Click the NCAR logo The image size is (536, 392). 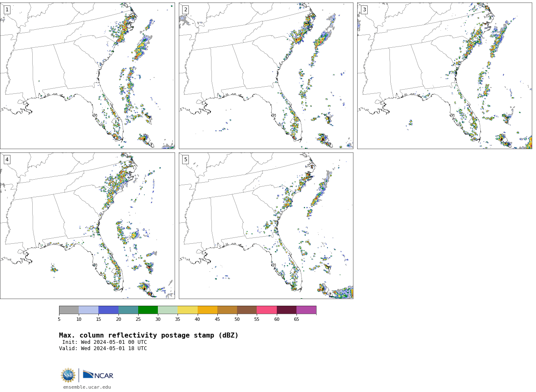(98, 375)
